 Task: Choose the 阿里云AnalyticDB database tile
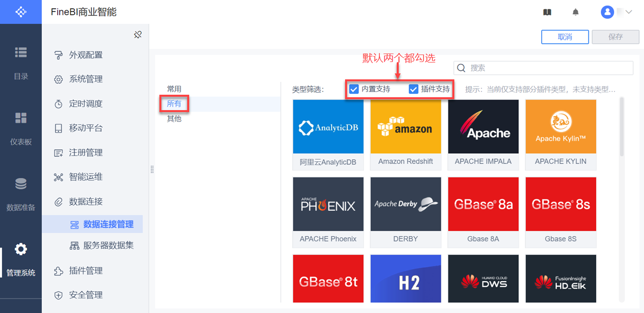pos(328,135)
